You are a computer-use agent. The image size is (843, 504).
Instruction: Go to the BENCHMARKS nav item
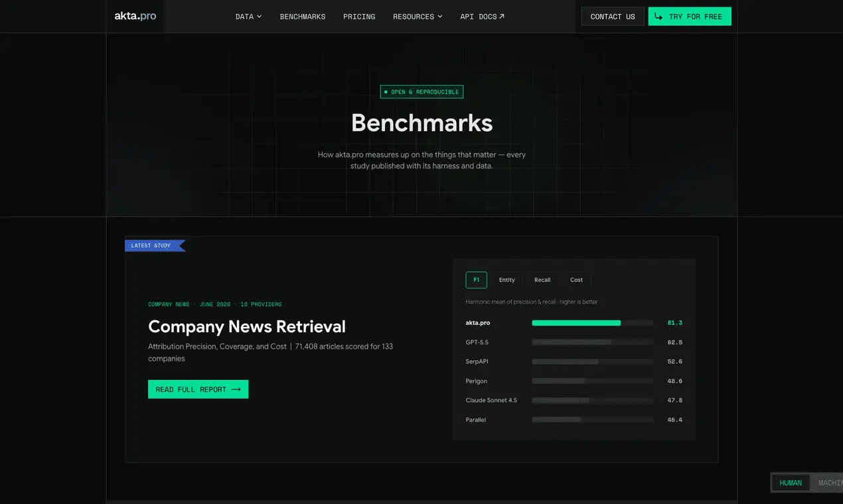click(303, 17)
